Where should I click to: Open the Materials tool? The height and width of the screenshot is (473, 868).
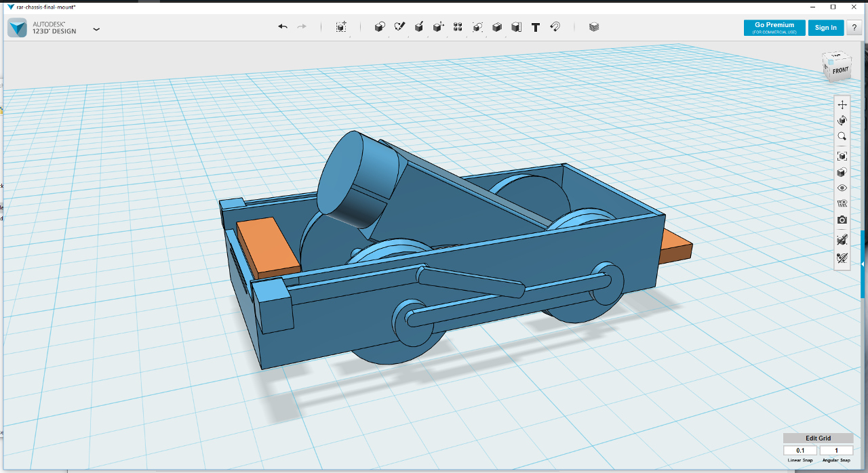point(594,27)
